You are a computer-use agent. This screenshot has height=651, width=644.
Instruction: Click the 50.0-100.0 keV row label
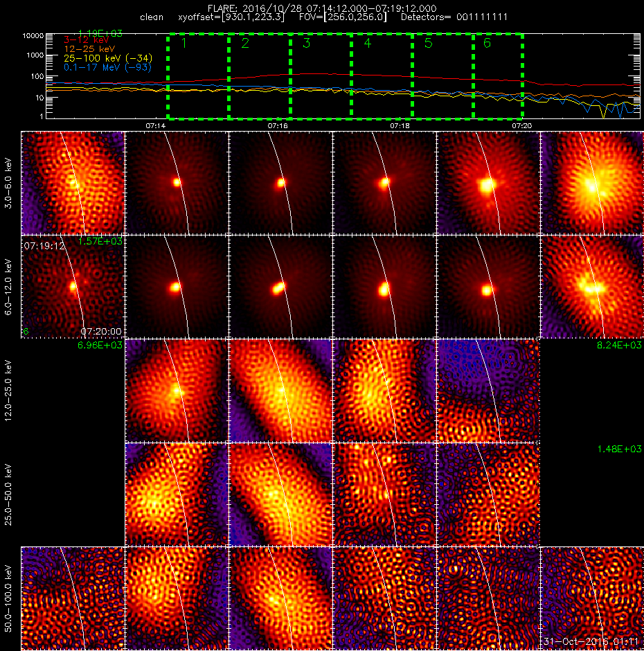point(8,598)
